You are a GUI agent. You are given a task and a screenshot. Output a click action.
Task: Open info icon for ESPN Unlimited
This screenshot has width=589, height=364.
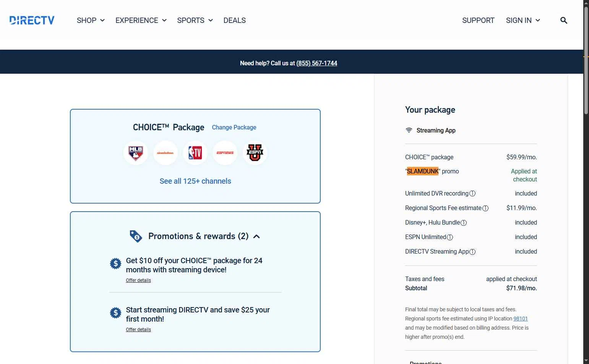450,237
